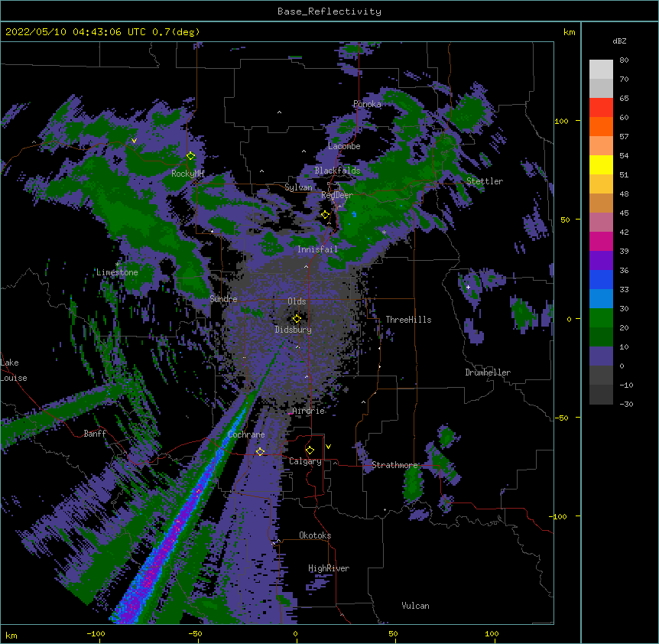The width and height of the screenshot is (659, 644).
Task: Click the white asterisk marker above Limestone
Action: 117,264
